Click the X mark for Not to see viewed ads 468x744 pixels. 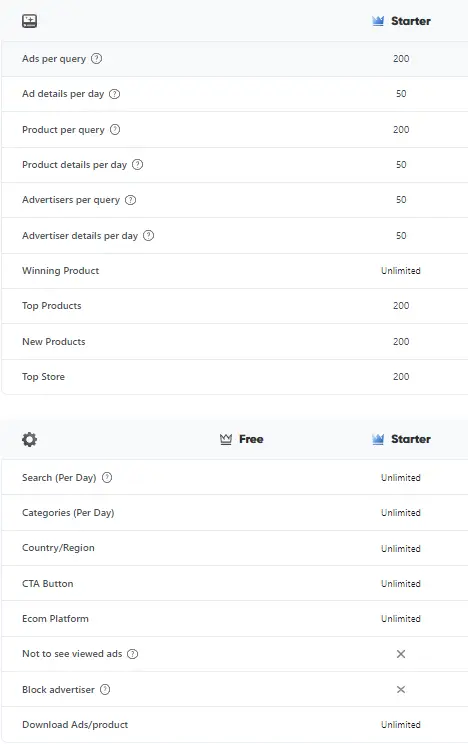(401, 654)
